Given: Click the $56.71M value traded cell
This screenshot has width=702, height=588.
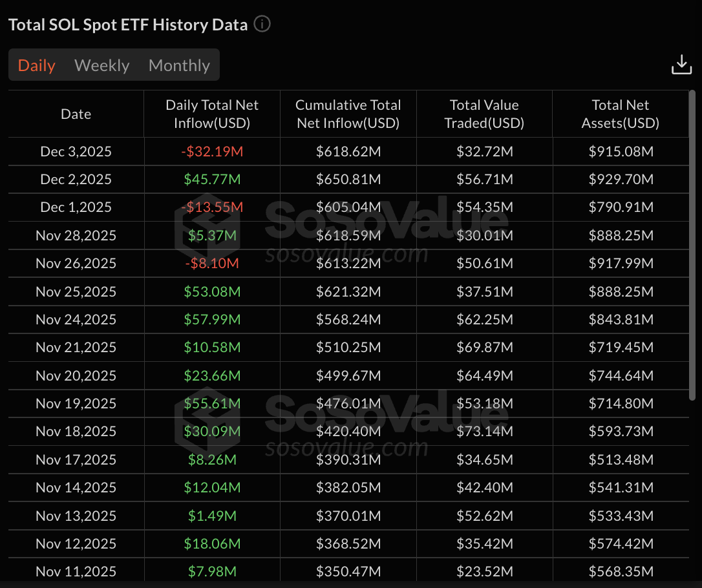Looking at the screenshot, I should [x=484, y=179].
